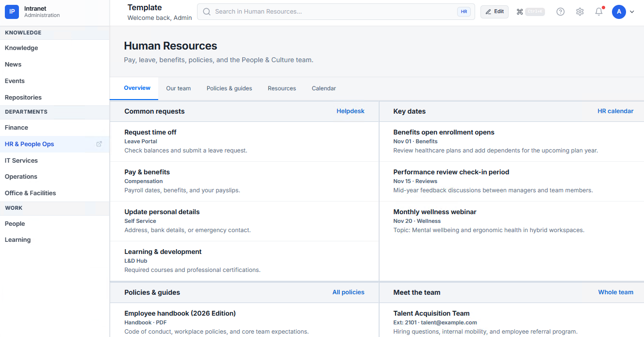The width and height of the screenshot is (644, 337).
Task: Open the Resources tab
Action: click(282, 88)
